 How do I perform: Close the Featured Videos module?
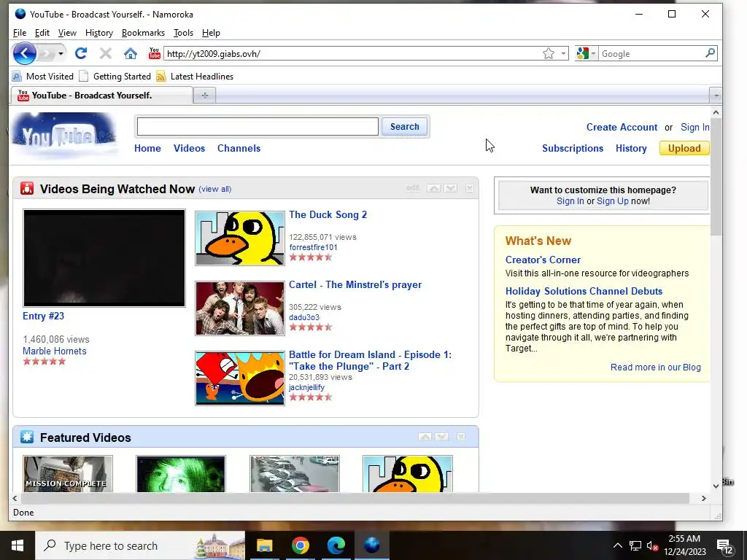(461, 437)
